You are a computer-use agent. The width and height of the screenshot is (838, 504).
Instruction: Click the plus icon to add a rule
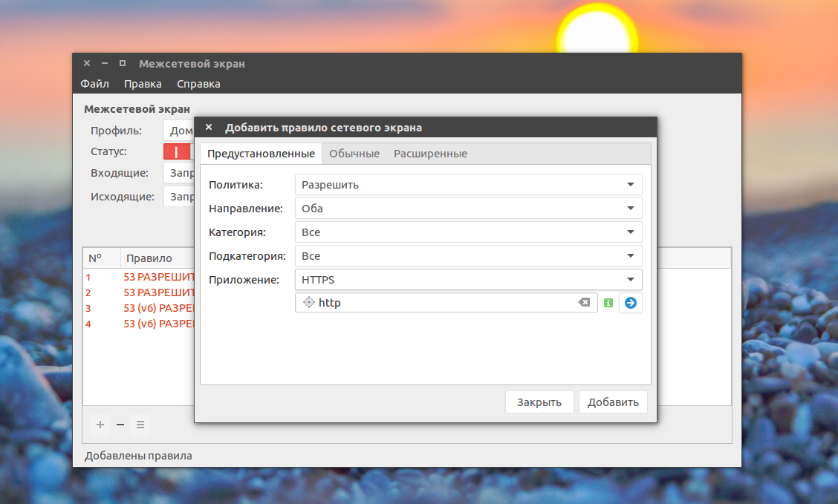pyautogui.click(x=100, y=425)
